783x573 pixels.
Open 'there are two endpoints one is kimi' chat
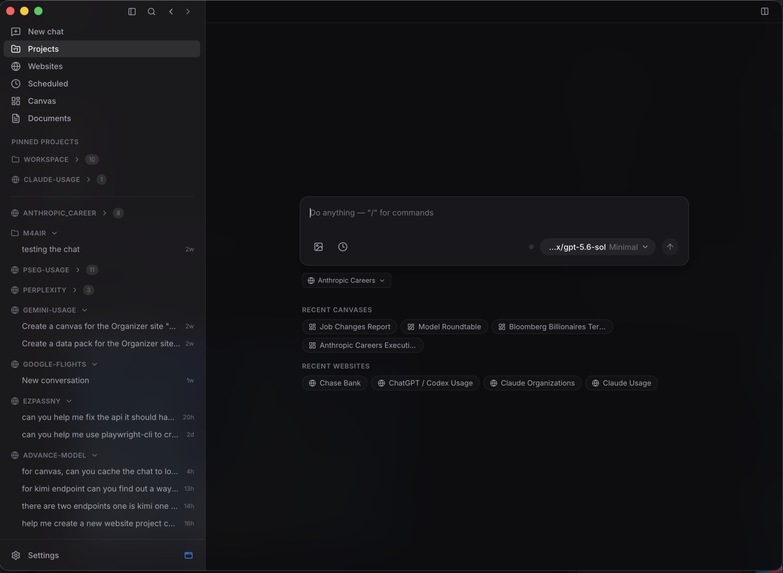(x=102, y=506)
